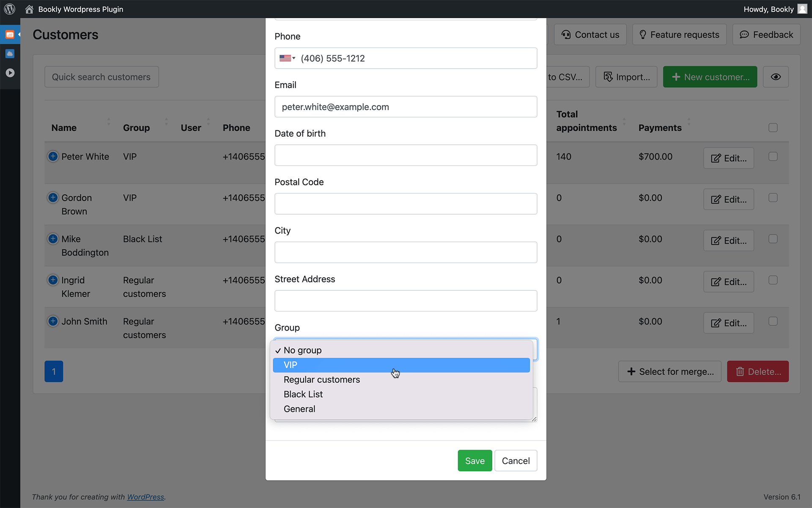Image resolution: width=812 pixels, height=508 pixels.
Task: Click the user avatar in admin bar
Action: coord(802,9)
